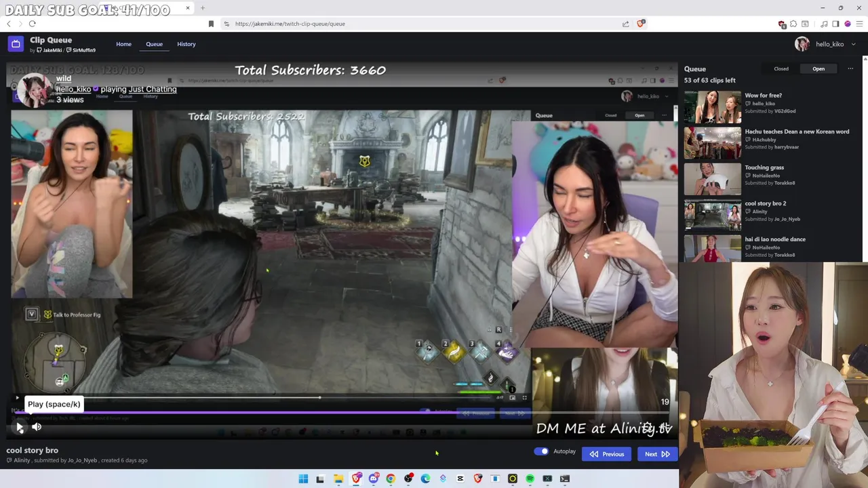Open Discord from the taskbar
The height and width of the screenshot is (488, 868).
tap(374, 479)
